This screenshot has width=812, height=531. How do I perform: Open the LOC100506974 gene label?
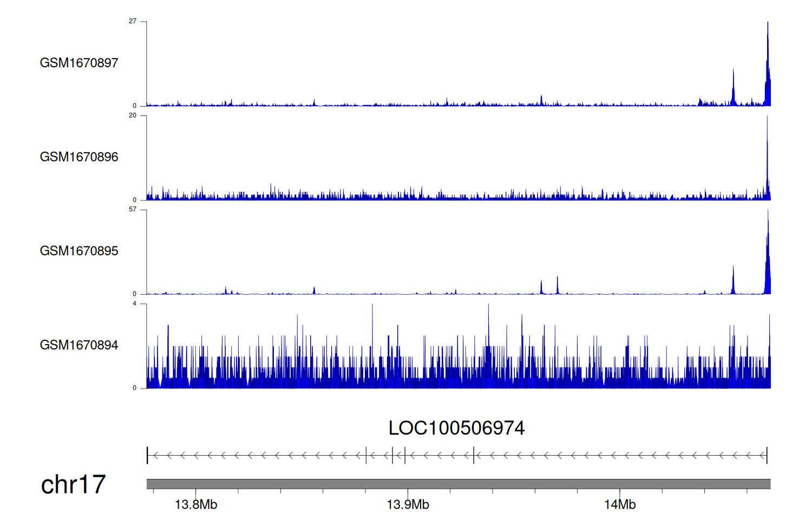tap(456, 428)
